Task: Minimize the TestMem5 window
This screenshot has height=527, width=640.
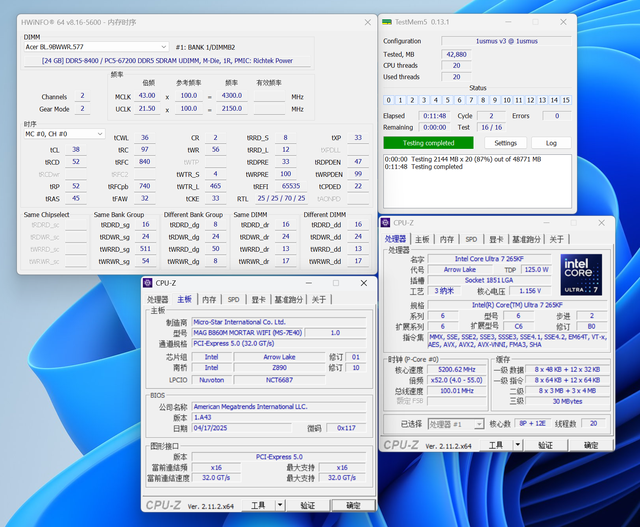Action: [x=508, y=22]
